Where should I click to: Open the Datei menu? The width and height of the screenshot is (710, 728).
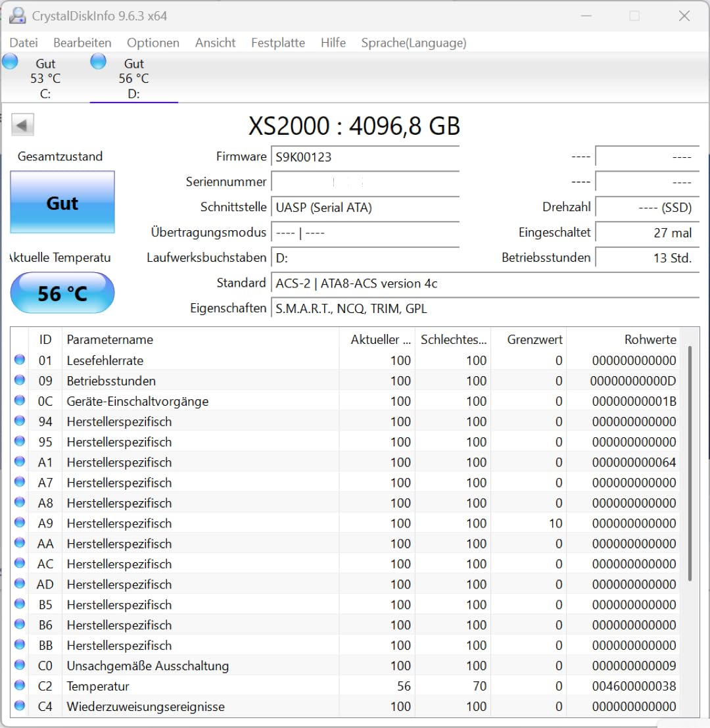click(x=24, y=43)
